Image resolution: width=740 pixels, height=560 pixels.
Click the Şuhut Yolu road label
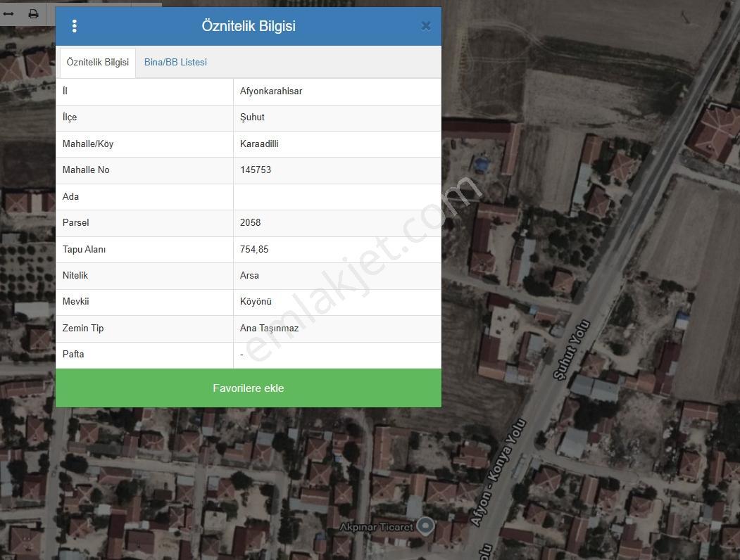572,349
